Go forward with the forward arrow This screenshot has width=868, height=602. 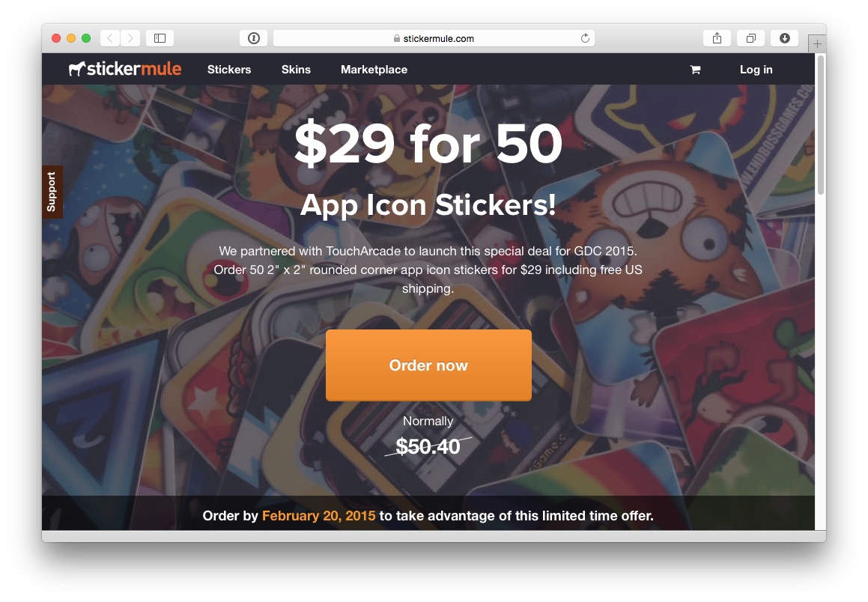click(130, 38)
